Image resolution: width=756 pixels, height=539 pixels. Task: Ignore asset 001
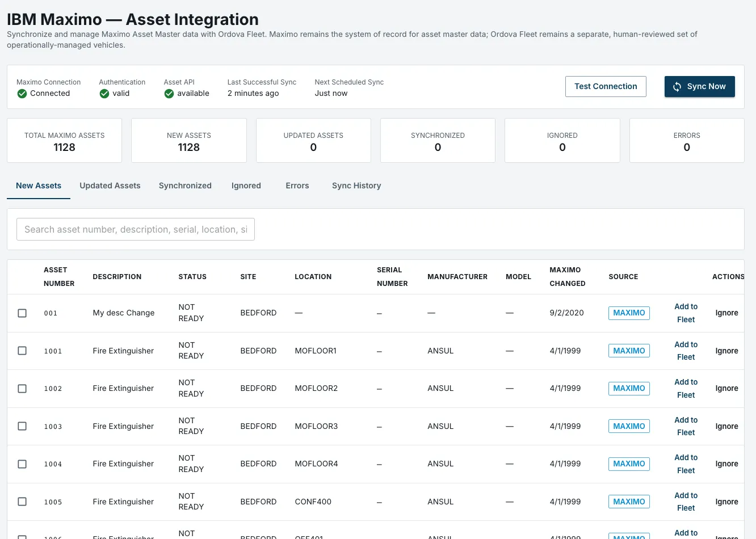coord(726,313)
